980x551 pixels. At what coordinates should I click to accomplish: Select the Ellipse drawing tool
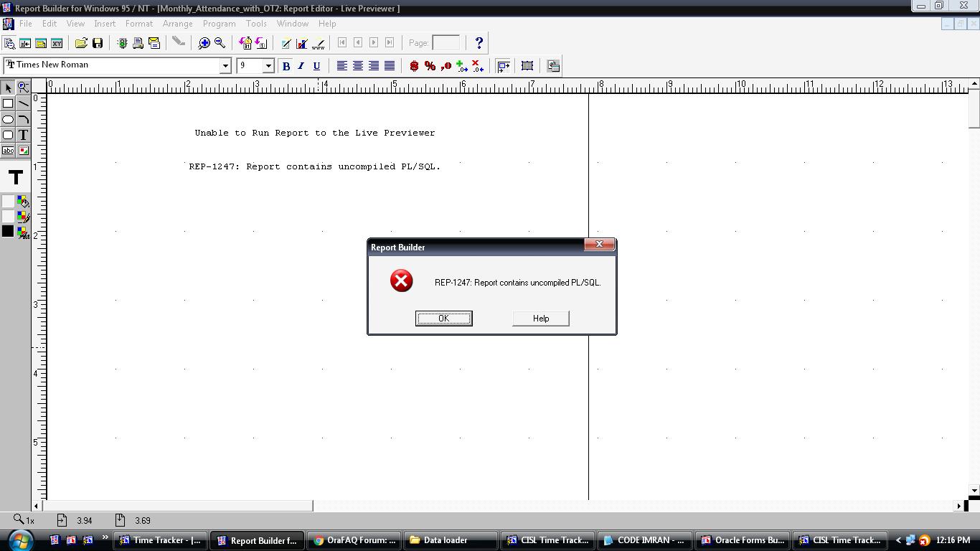(x=8, y=120)
